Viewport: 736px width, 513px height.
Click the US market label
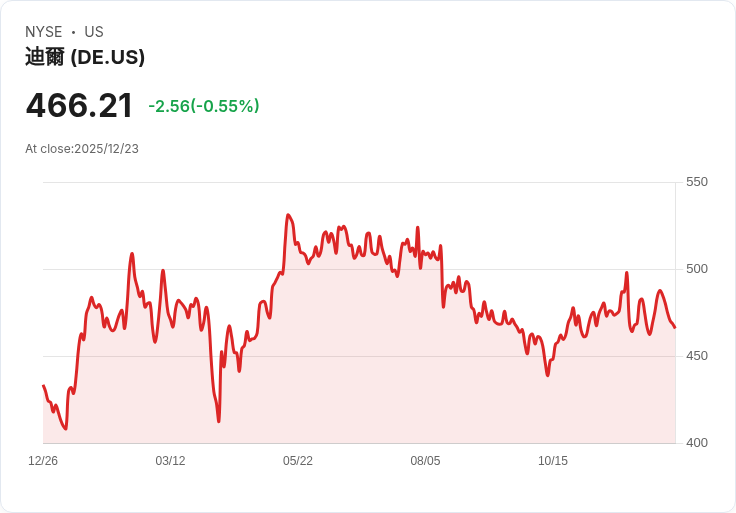pyautogui.click(x=94, y=32)
